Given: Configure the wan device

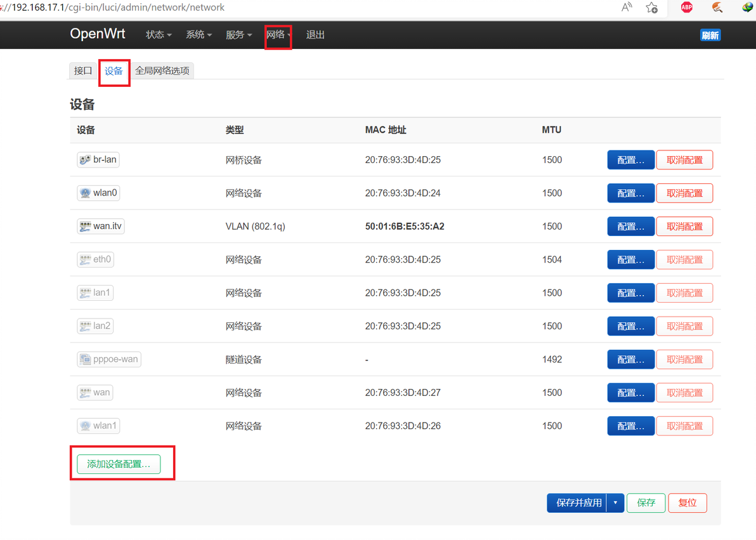Looking at the screenshot, I should pos(630,393).
